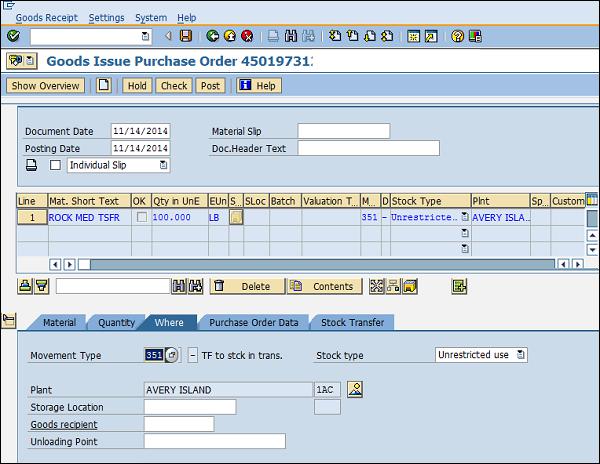Expand the Unrestricted use stock type dropdown
Screen dimensions: 600x464
point(521,355)
